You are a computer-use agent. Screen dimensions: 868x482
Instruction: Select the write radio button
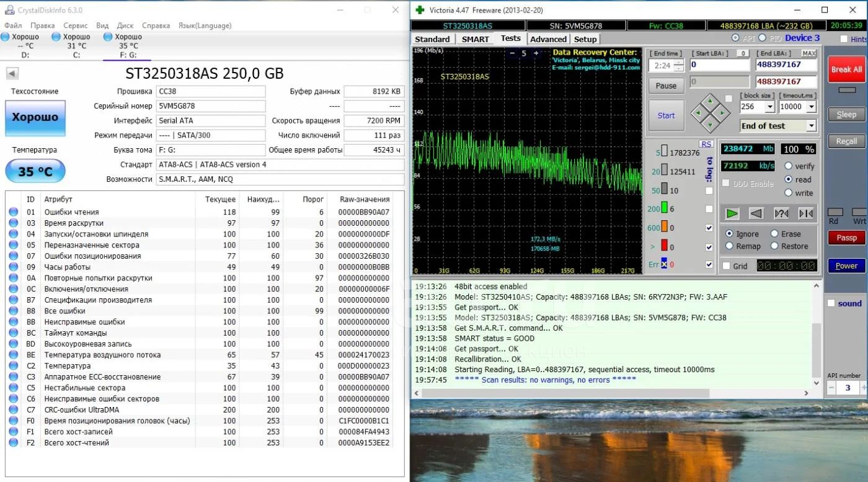(x=789, y=193)
